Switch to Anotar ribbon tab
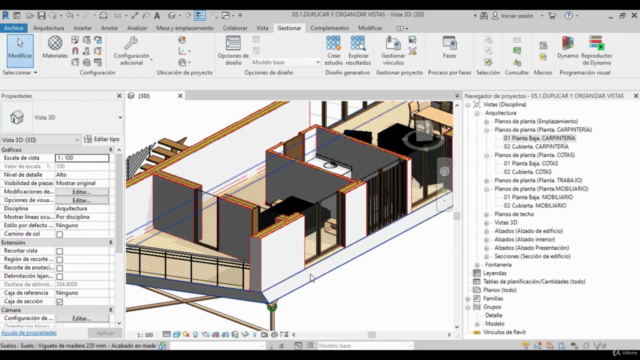Image resolution: width=640 pixels, height=360 pixels. coord(109,28)
